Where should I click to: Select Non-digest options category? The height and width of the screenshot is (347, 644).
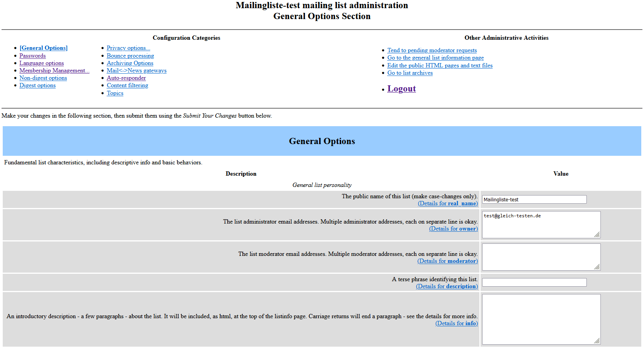coord(43,78)
